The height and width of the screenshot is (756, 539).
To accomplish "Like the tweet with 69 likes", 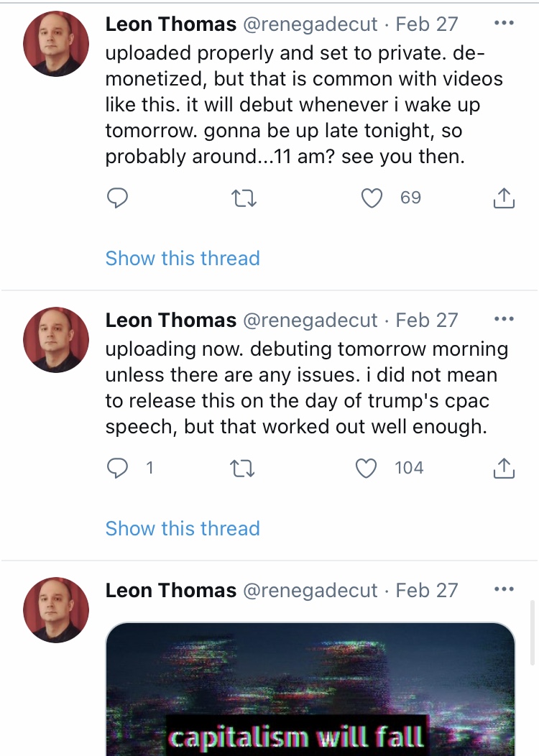I will point(372,198).
